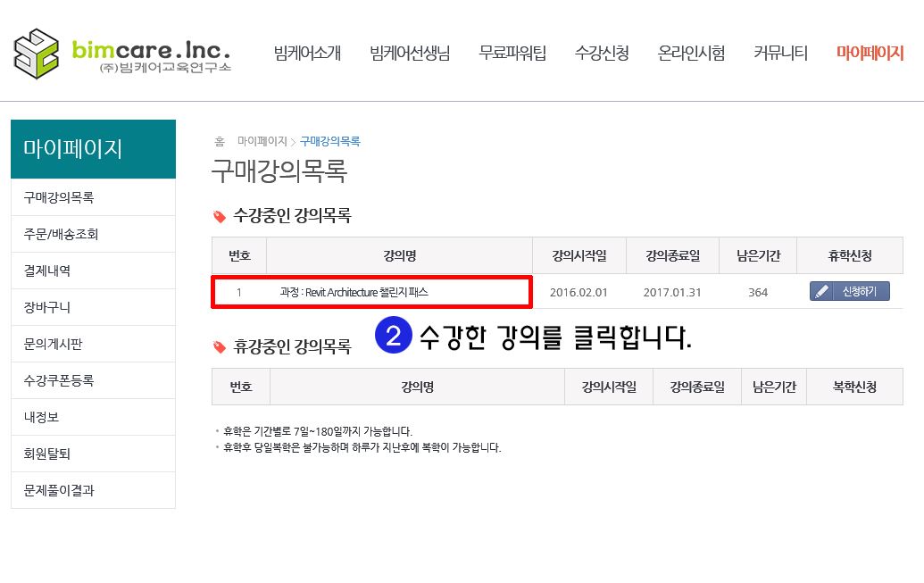Click the pencil icon on 신청하기 button
This screenshot has height=583, width=924.
(822, 291)
